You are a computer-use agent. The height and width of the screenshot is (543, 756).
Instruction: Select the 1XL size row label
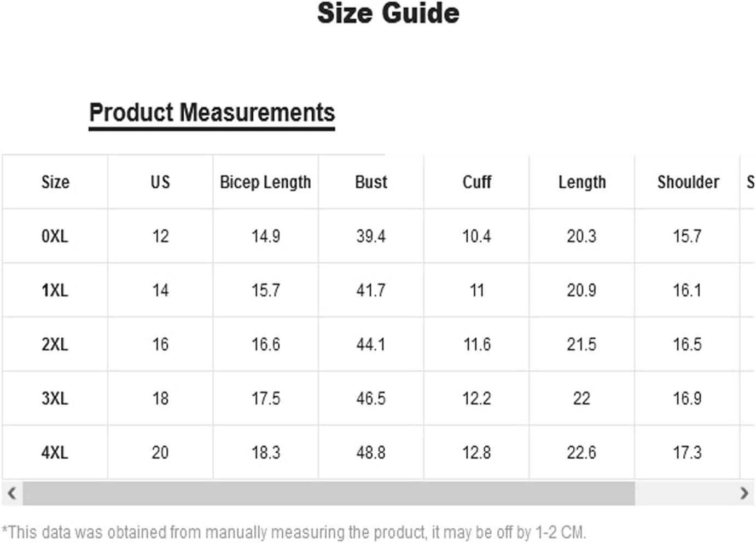pos(55,290)
